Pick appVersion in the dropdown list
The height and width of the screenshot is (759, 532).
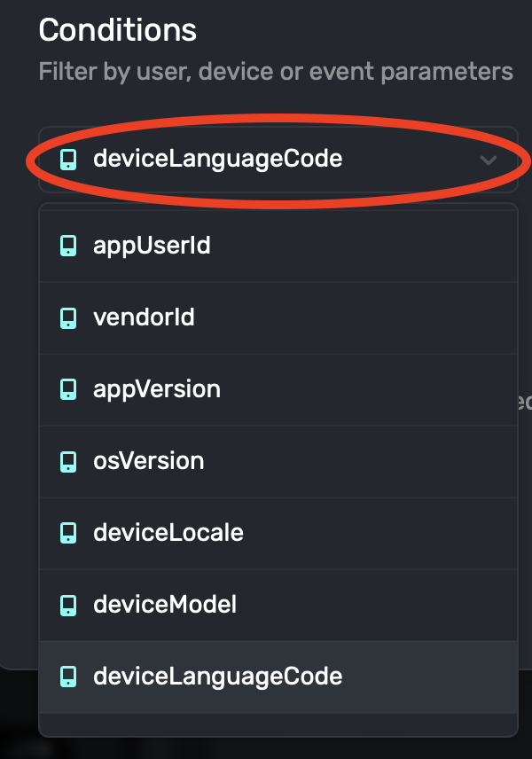click(157, 389)
